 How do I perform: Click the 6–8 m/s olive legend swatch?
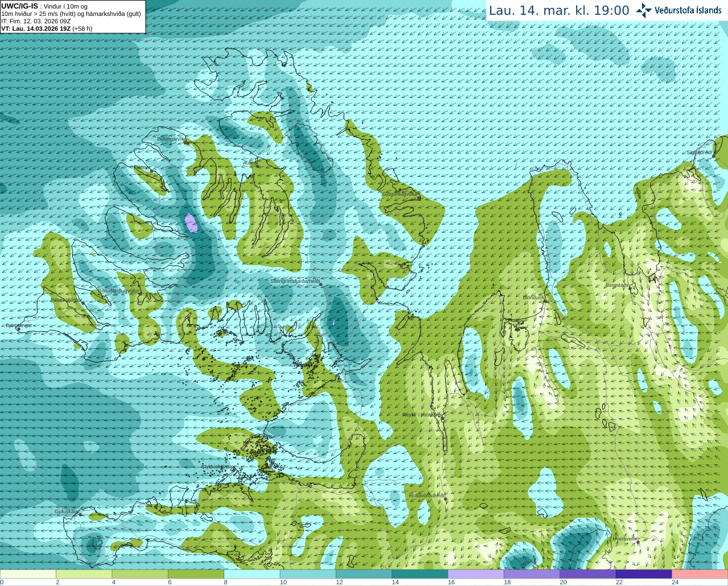[196, 574]
